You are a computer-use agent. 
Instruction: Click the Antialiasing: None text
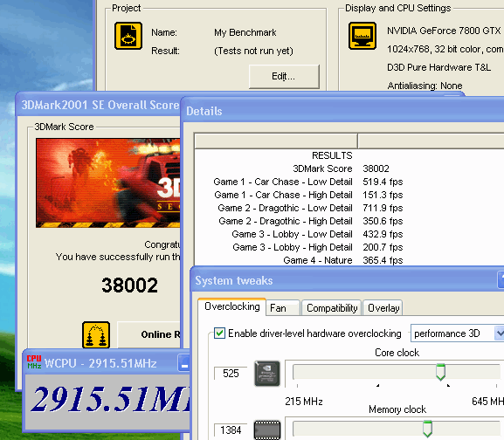425,86
